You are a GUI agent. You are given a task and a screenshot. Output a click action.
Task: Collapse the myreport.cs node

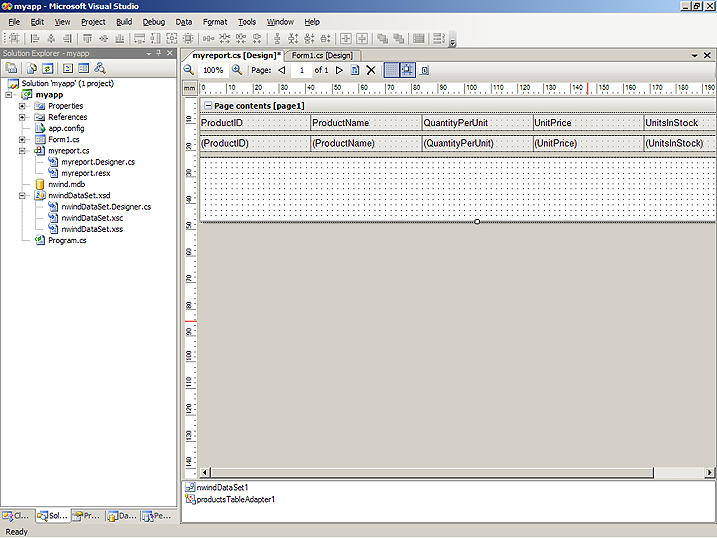point(21,150)
